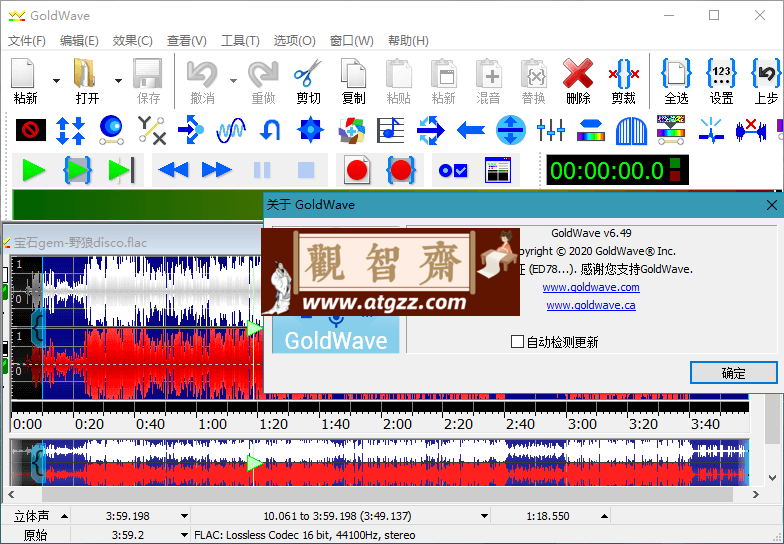Click the censor effect icon (red prohibited sign)
This screenshot has height=544, width=784.
[30, 130]
